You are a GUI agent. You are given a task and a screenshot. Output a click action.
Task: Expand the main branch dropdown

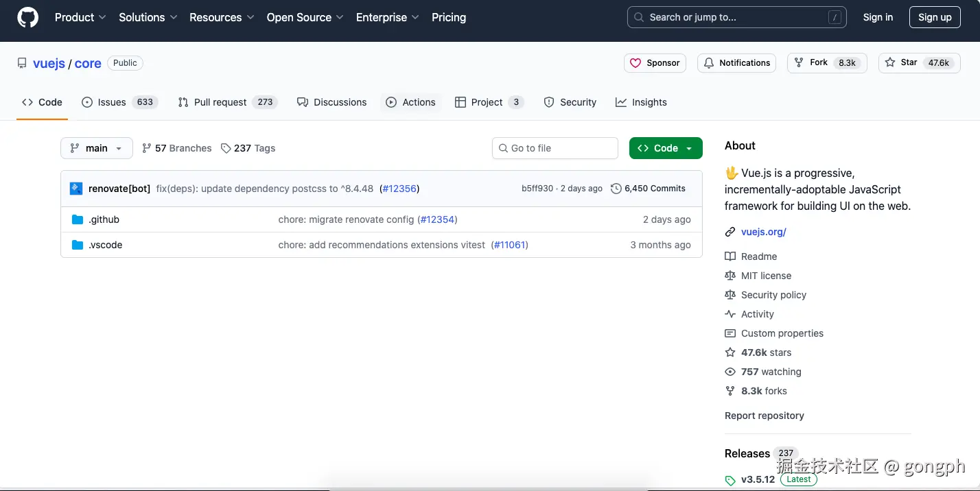[97, 148]
